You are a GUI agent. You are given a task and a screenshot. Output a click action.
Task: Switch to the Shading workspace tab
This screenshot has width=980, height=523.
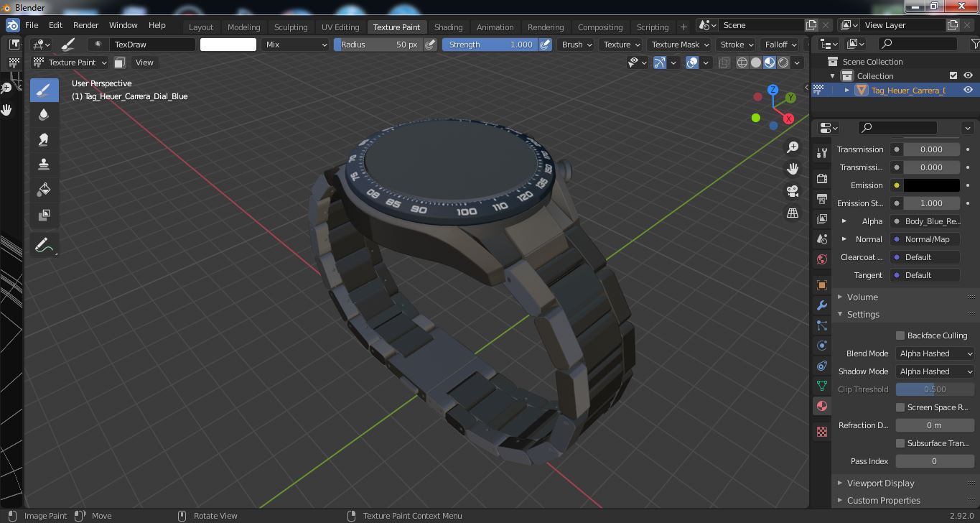pos(448,27)
